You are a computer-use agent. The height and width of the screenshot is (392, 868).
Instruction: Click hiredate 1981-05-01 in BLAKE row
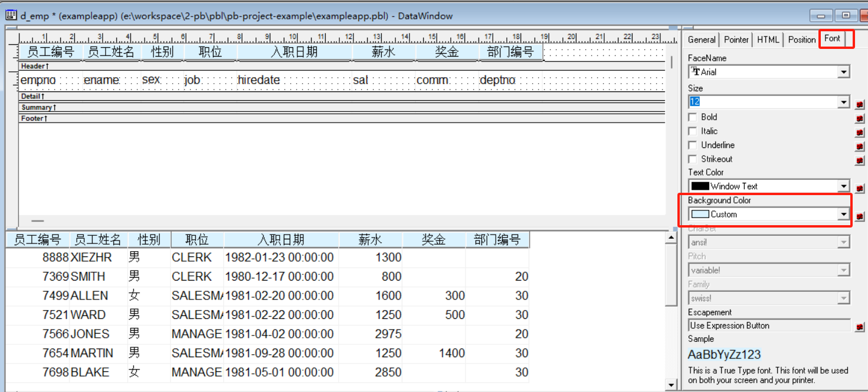click(279, 372)
